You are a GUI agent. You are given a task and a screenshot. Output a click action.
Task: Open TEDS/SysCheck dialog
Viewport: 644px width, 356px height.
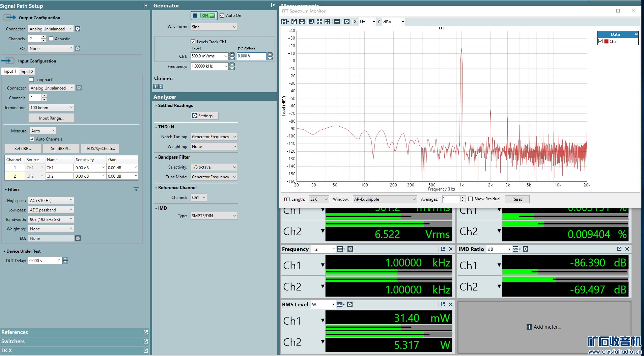(100, 148)
